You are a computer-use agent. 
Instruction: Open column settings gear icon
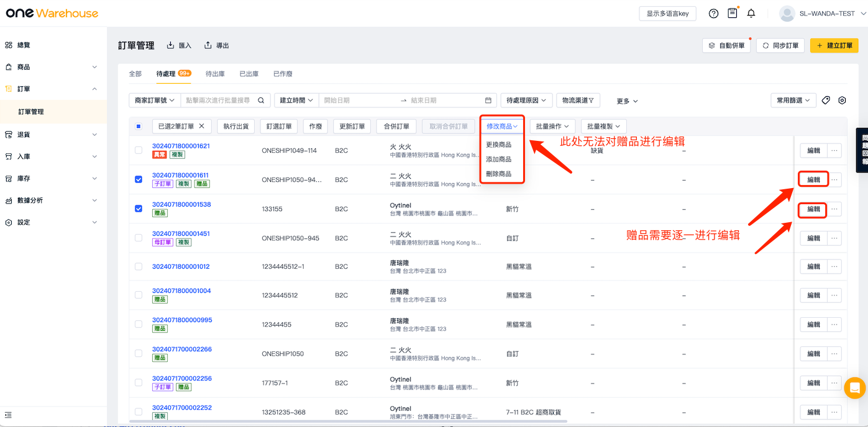[842, 101]
